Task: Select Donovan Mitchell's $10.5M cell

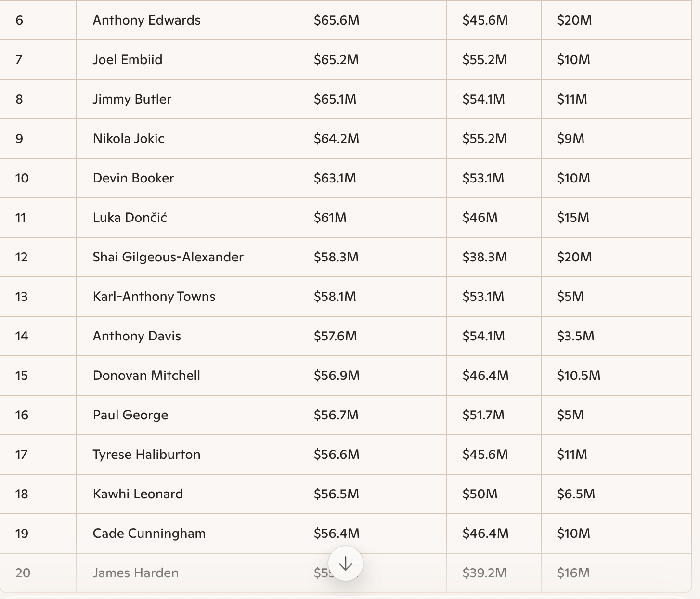Action: tap(579, 376)
